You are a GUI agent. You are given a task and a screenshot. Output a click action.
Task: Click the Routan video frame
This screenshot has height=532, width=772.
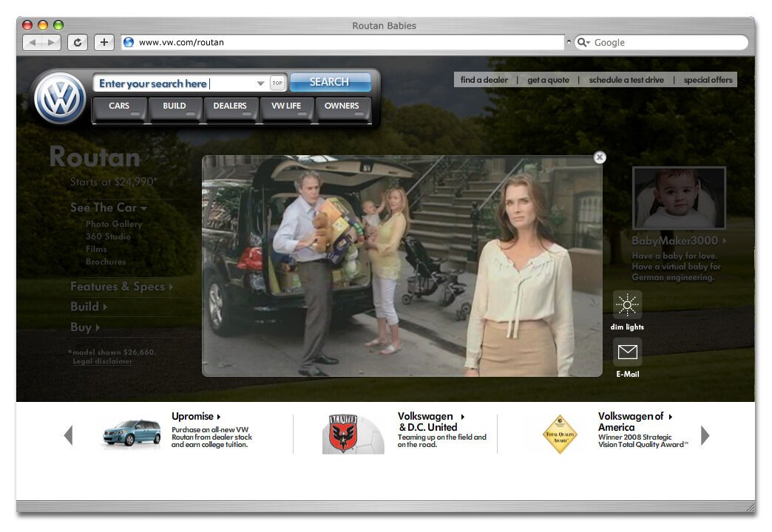point(402,266)
